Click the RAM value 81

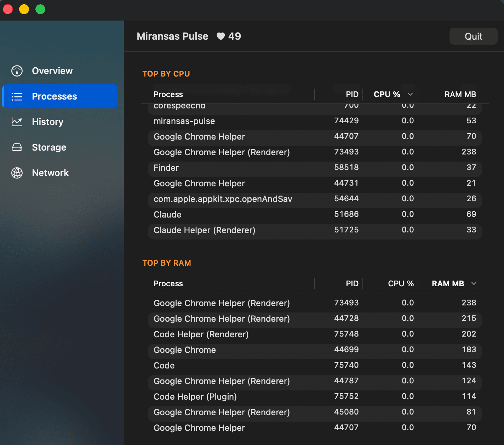coord(471,412)
